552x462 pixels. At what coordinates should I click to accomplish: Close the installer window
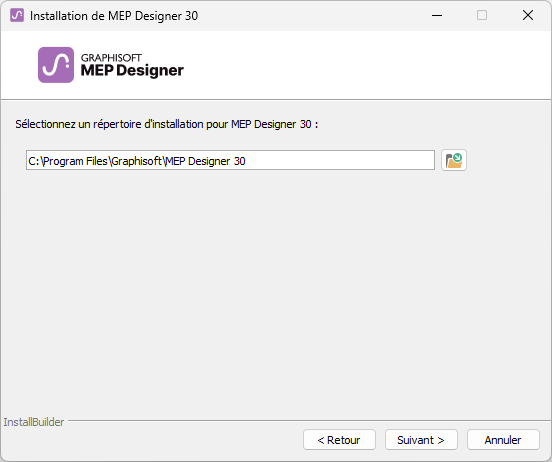528,15
